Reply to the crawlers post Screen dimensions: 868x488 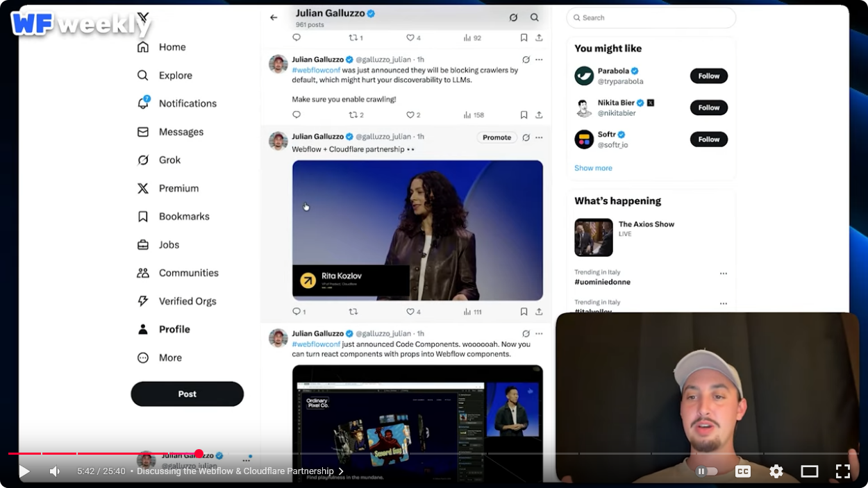pyautogui.click(x=297, y=115)
